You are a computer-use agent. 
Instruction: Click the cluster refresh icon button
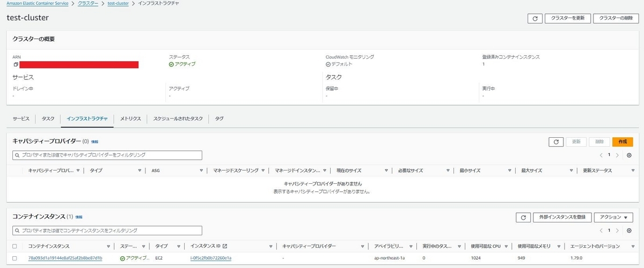[x=534, y=18]
